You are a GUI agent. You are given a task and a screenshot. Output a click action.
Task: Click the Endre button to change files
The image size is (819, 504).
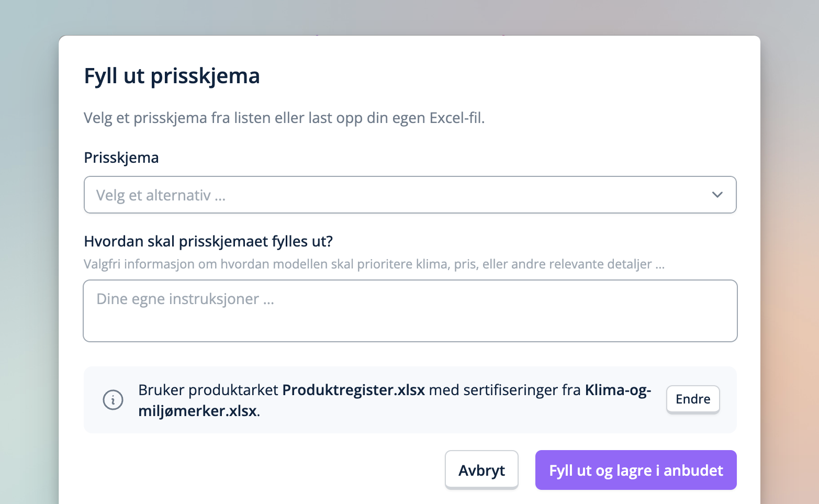693,399
